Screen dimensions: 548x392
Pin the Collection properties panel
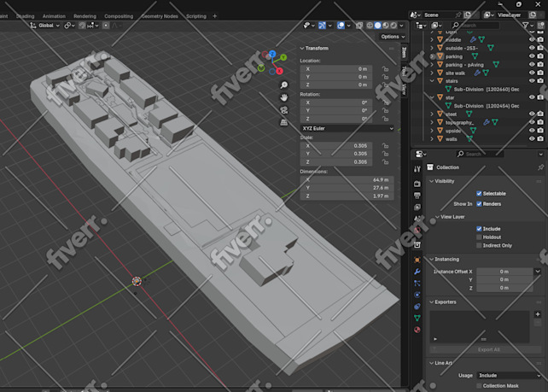pos(540,167)
